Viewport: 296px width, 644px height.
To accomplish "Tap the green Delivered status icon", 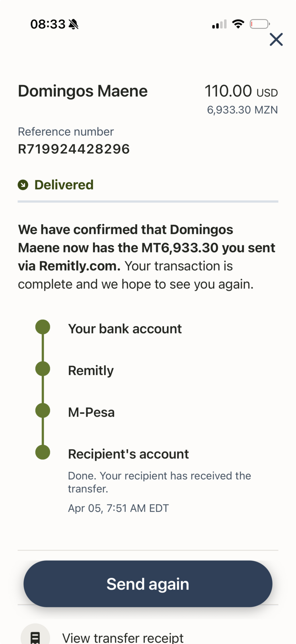I will (x=23, y=185).
